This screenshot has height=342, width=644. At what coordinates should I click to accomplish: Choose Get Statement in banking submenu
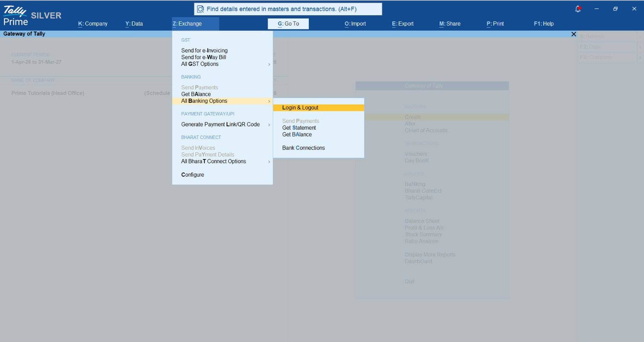tap(299, 128)
